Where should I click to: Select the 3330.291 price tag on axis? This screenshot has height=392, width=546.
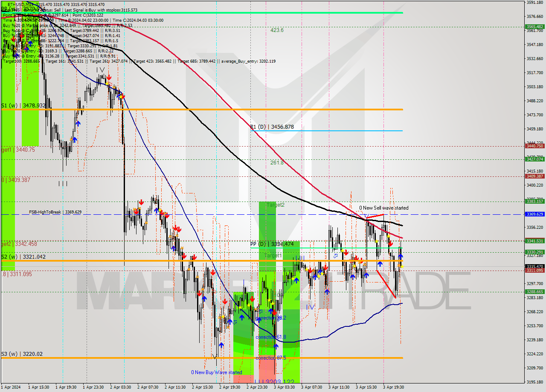534,252
